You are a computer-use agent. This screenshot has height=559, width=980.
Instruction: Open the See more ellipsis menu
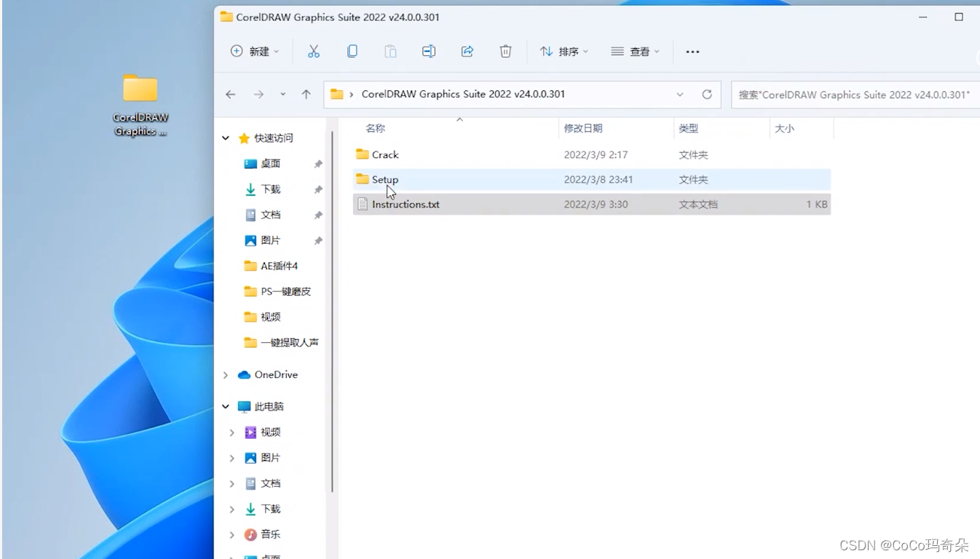(x=692, y=52)
